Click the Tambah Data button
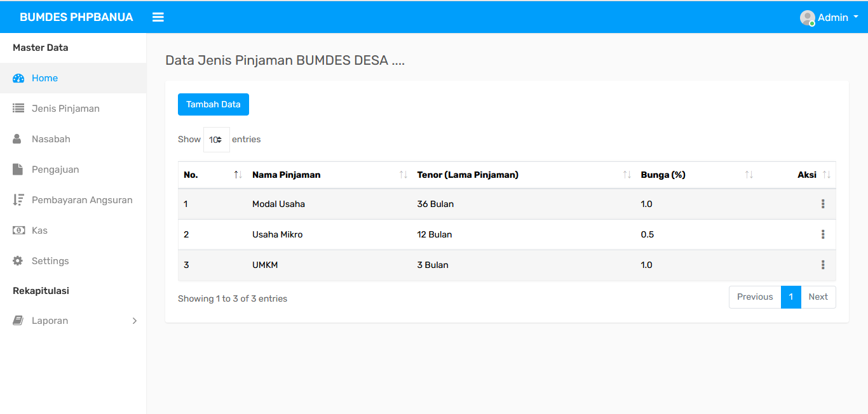The height and width of the screenshot is (414, 868). [x=214, y=105]
